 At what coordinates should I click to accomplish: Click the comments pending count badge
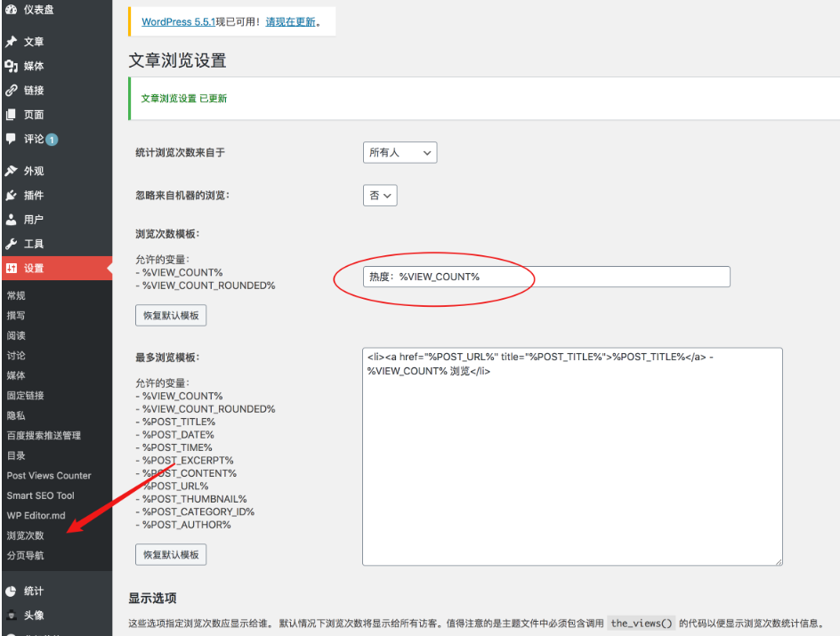tap(52, 140)
